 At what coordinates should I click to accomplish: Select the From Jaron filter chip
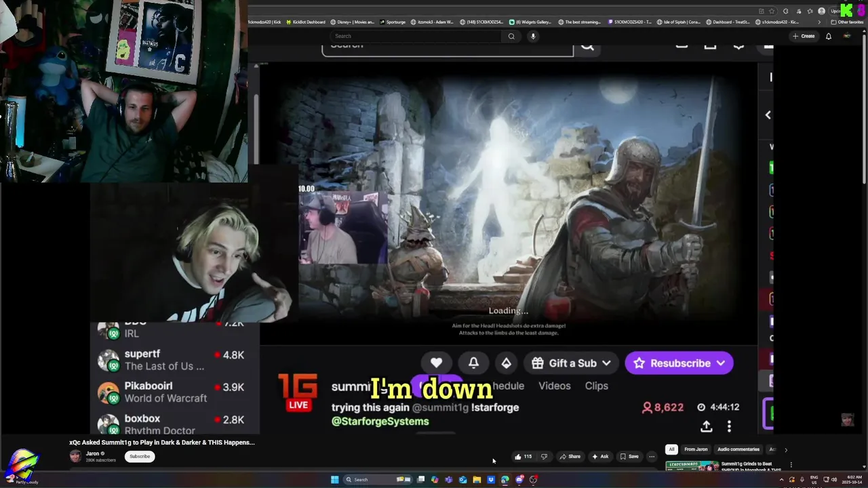(x=696, y=449)
